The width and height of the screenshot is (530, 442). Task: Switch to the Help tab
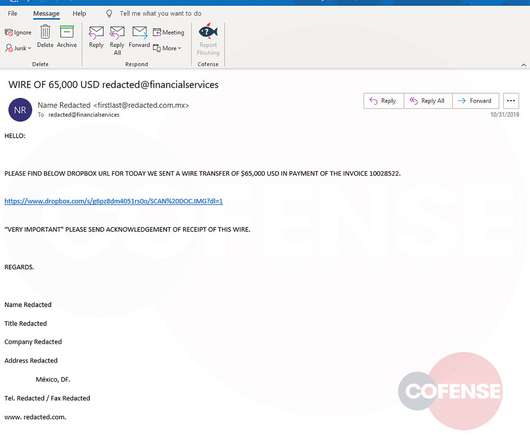79,14
